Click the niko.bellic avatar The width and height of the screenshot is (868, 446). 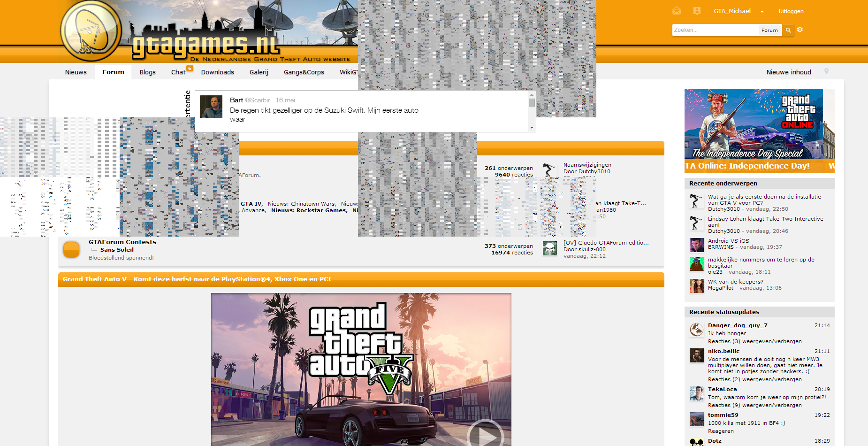(696, 355)
